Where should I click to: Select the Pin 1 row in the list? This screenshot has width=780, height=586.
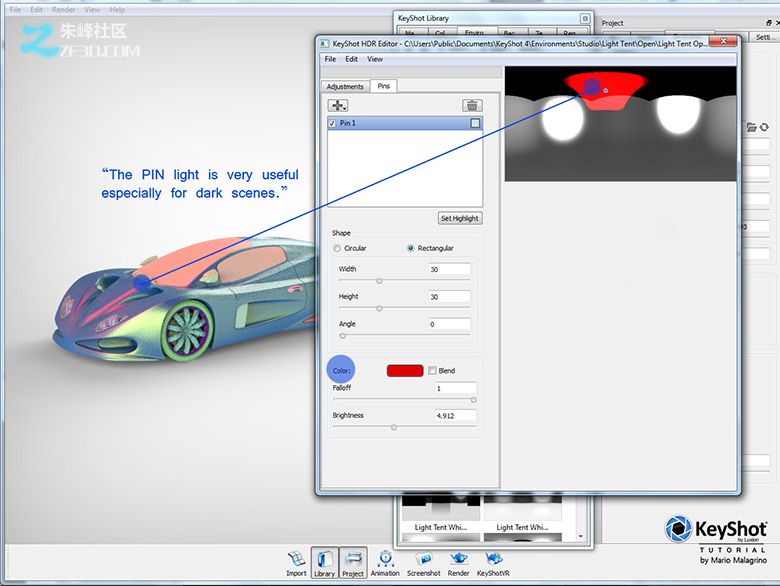click(405, 123)
